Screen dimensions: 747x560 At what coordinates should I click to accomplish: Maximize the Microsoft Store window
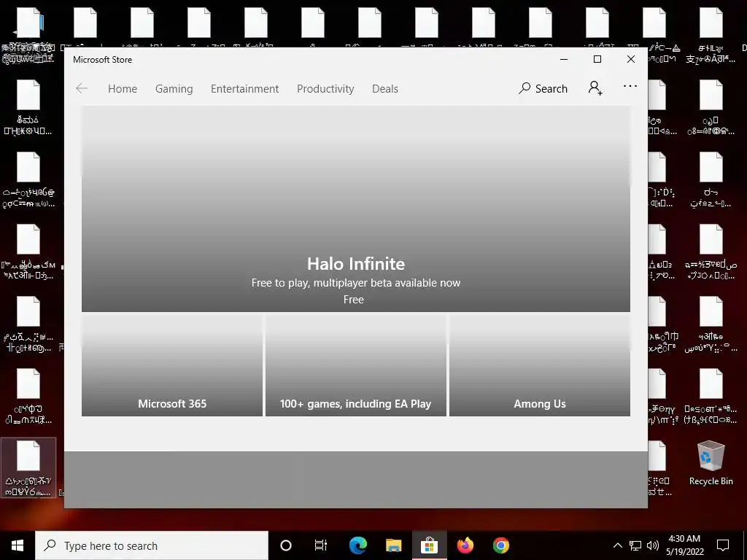597,60
